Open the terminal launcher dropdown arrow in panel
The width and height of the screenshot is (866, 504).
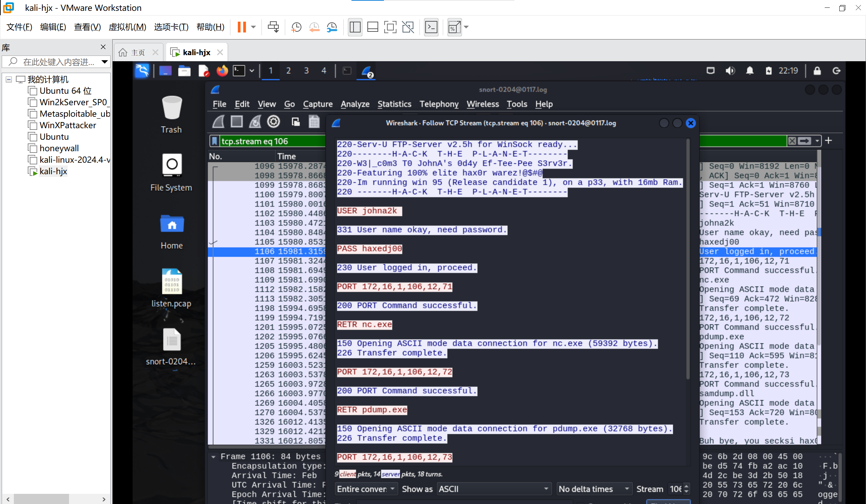click(x=252, y=71)
